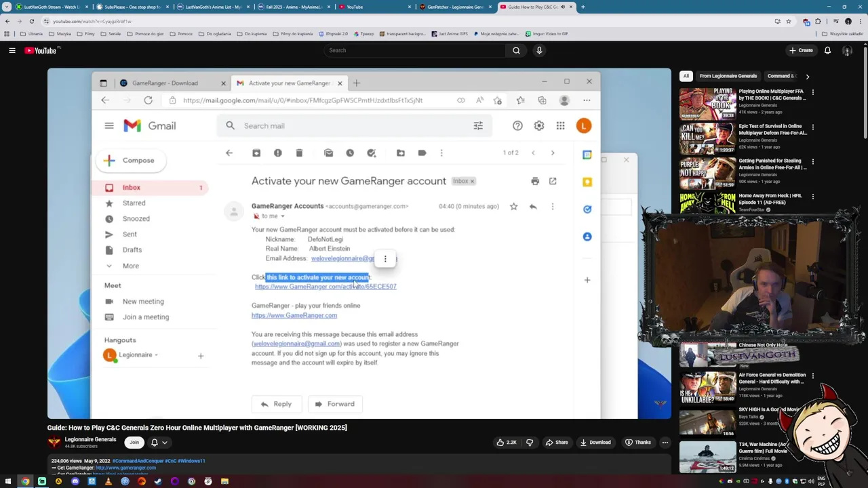Download the video
This screenshot has height=488, width=868.
(595, 443)
